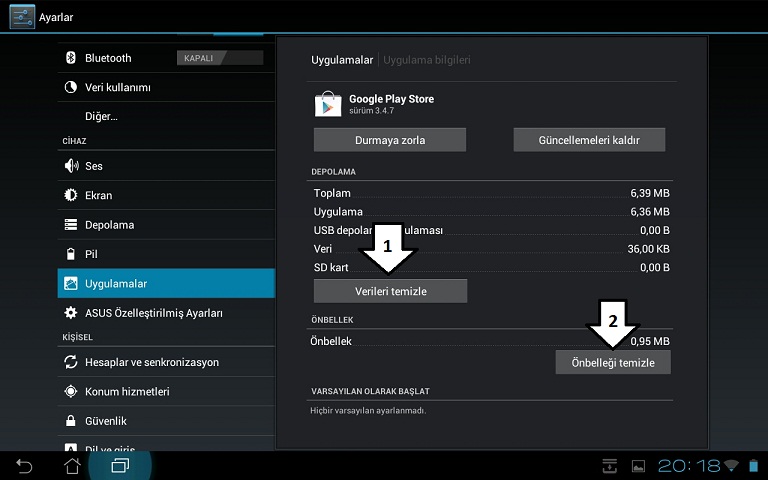Tap the Önbelleği temizle button

point(613,362)
